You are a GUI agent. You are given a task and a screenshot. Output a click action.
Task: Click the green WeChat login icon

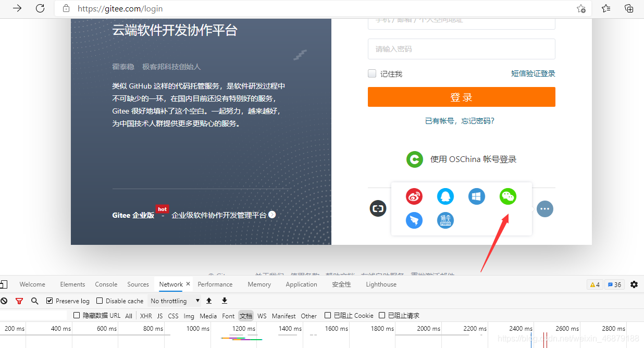click(x=508, y=196)
